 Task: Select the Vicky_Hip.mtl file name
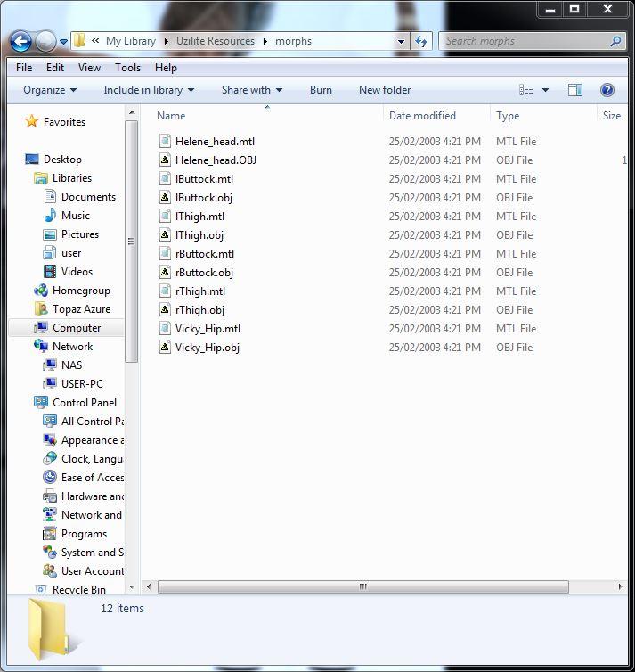point(208,329)
